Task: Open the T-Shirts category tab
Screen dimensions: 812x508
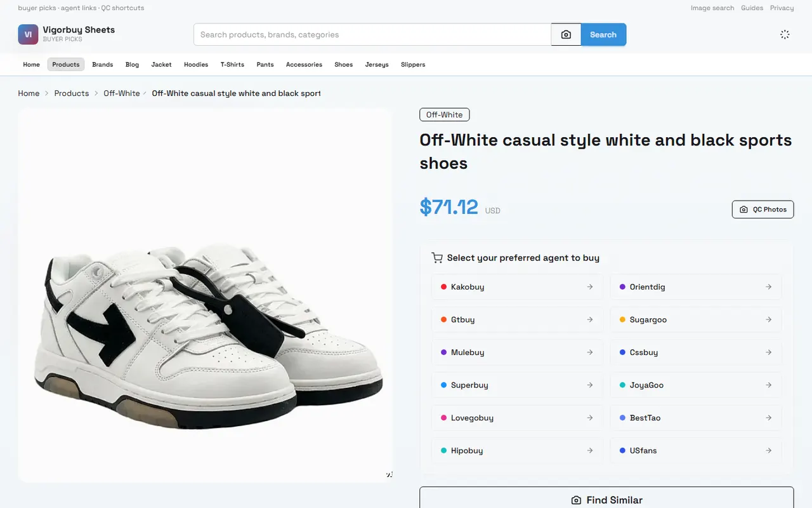Action: pyautogui.click(x=232, y=64)
